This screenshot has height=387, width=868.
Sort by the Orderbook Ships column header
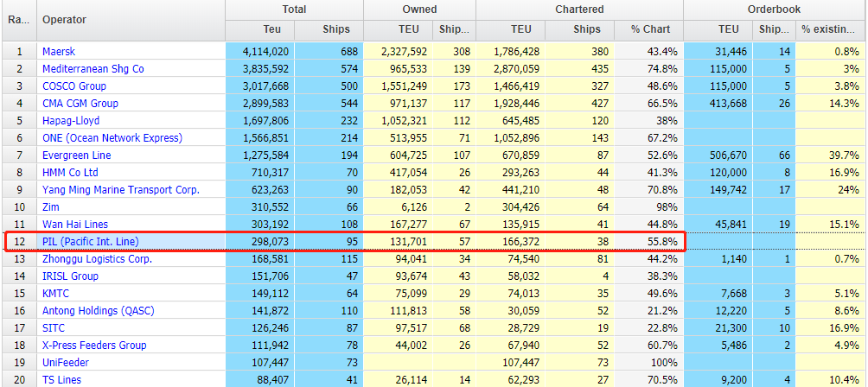tap(774, 29)
